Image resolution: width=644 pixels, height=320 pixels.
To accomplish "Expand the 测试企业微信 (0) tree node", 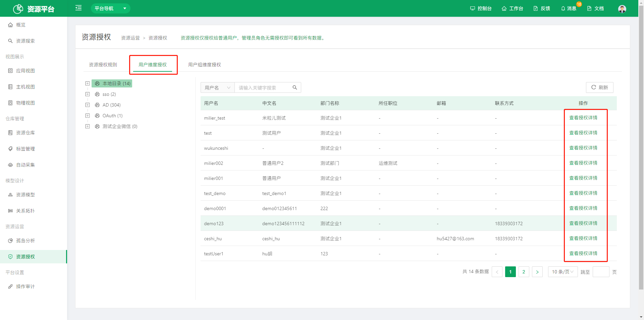I will (88, 126).
